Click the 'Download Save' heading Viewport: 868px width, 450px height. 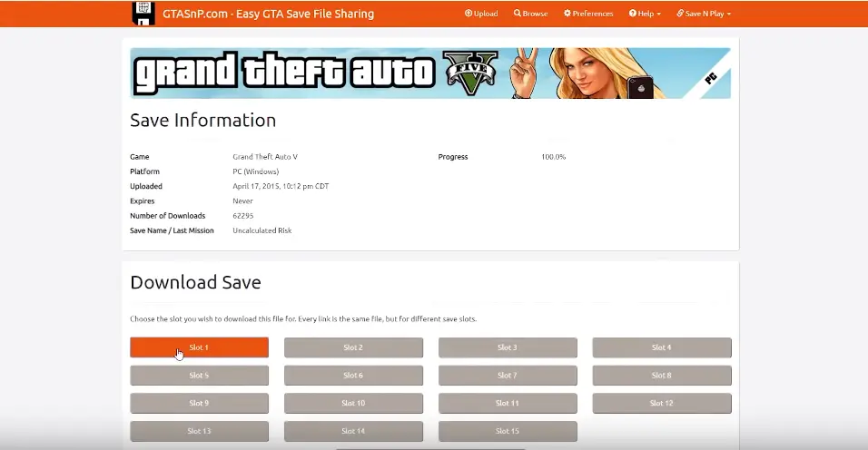195,282
